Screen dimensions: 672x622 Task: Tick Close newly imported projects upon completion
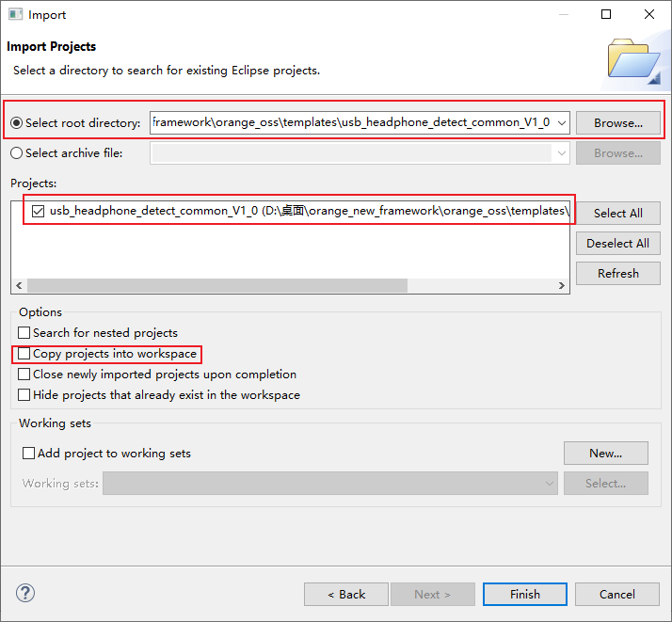pos(24,375)
